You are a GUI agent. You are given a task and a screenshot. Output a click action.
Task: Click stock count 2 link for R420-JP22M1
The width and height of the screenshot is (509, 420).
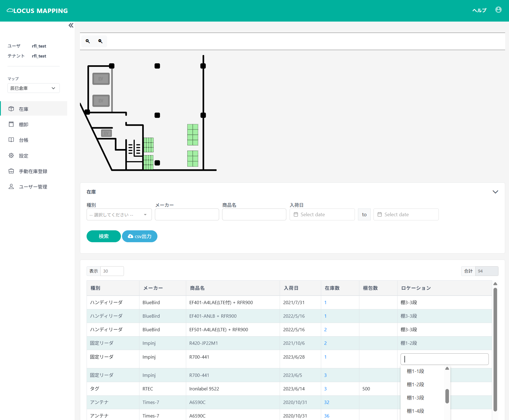pos(325,343)
